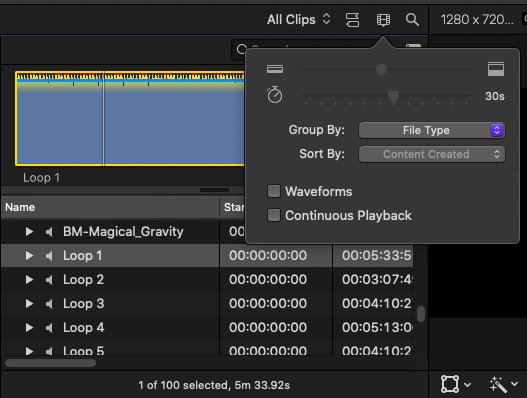This screenshot has height=398, width=527.
Task: Enable the Continuous Playback checkbox
Action: pos(274,215)
